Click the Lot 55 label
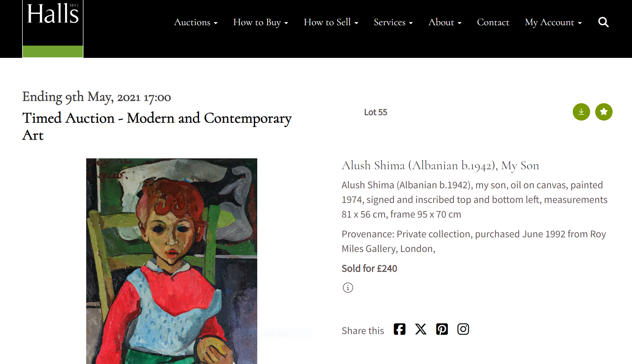 pyautogui.click(x=375, y=112)
